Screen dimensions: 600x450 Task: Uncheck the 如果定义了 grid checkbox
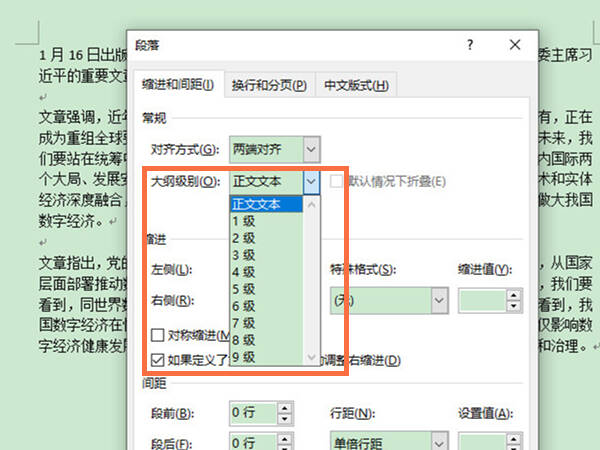click(x=158, y=360)
